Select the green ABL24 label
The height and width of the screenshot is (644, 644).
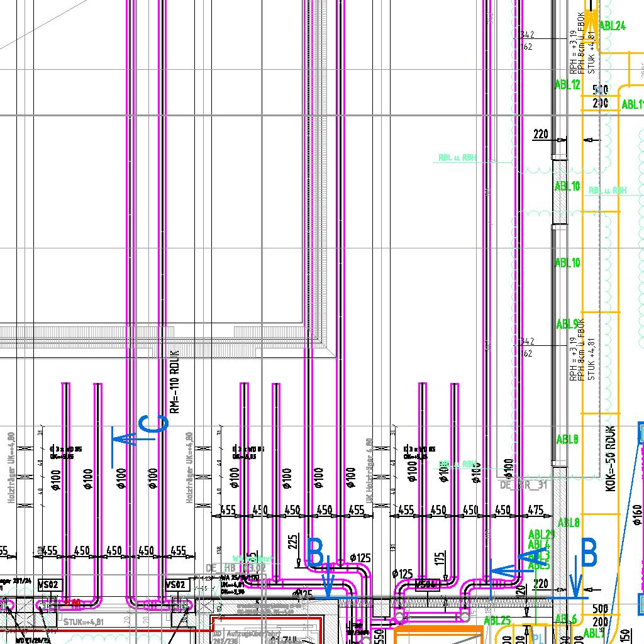tap(613, 26)
